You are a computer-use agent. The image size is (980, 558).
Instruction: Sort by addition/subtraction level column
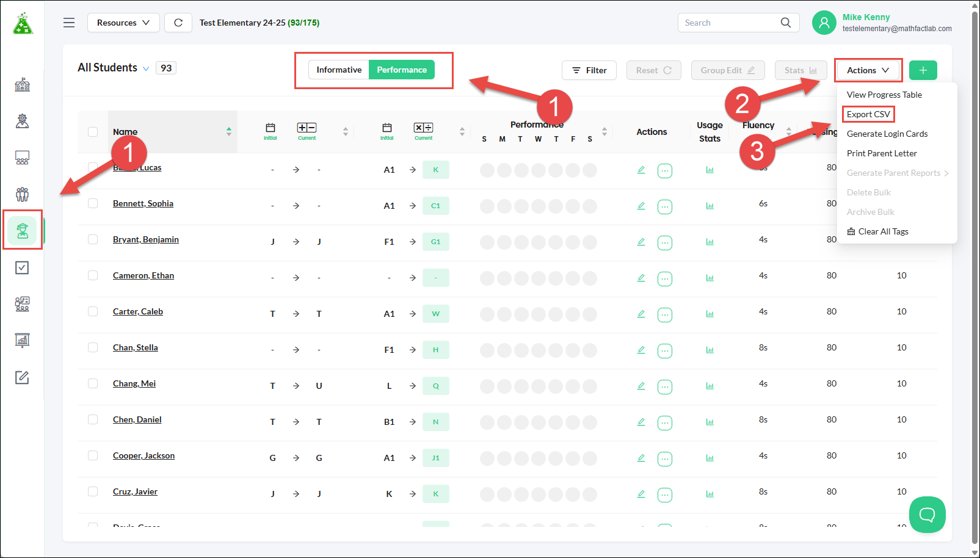point(346,132)
